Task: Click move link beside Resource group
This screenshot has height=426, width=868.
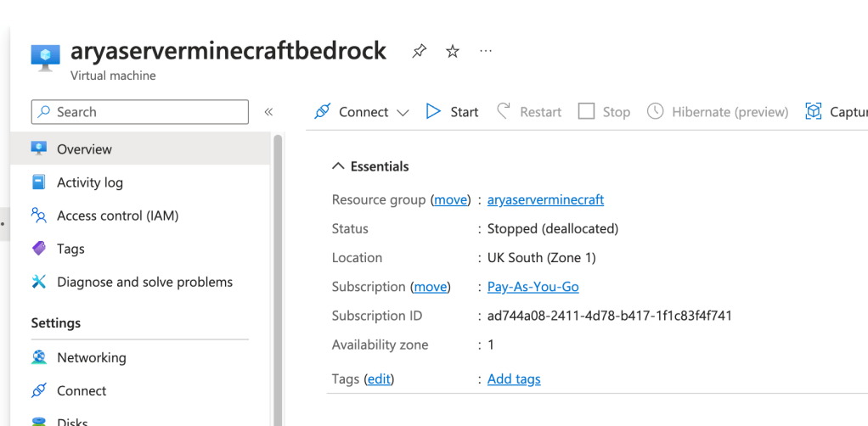Action: (x=451, y=199)
